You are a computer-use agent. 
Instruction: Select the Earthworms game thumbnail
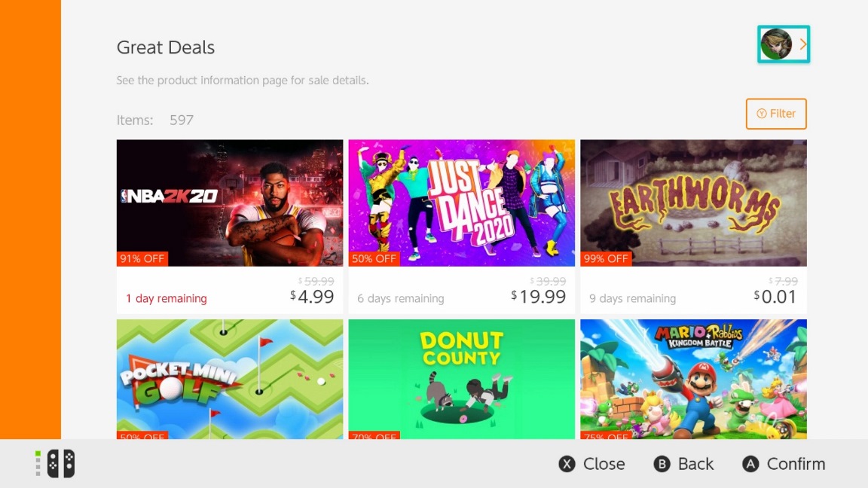(694, 203)
